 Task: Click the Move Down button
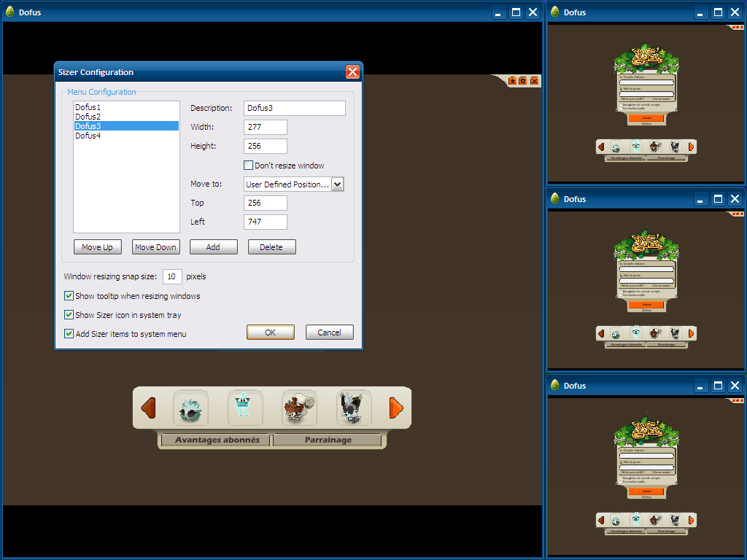coord(156,247)
